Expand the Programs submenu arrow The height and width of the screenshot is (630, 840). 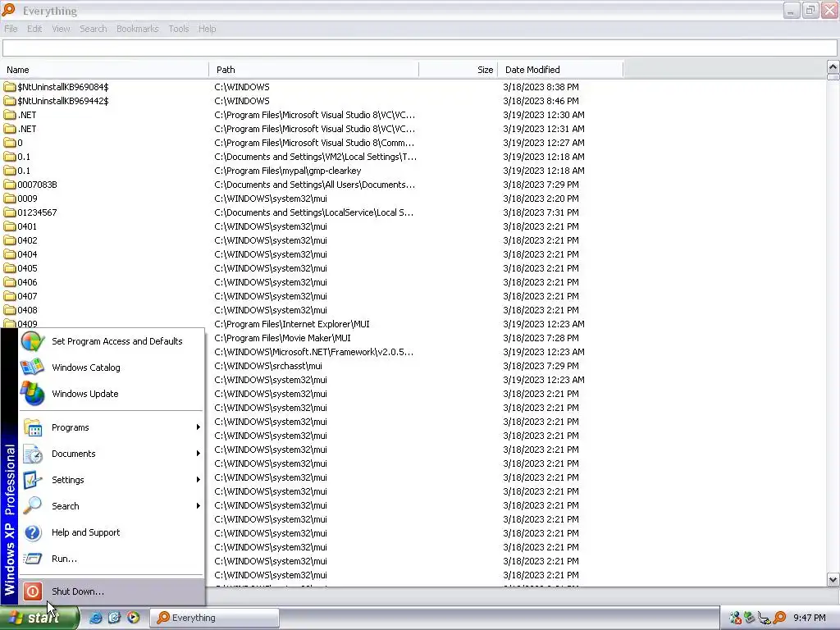point(199,427)
